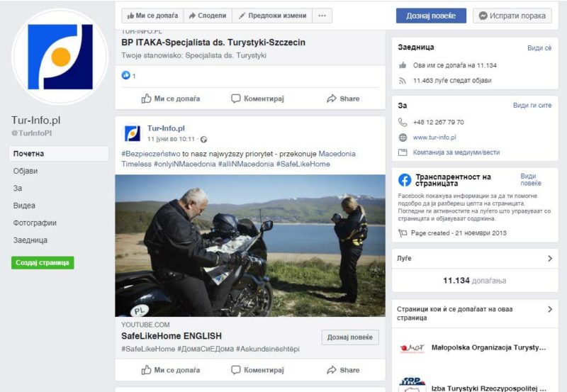The height and width of the screenshot is (392, 567).
Task: Open the 'Małopolska Organizacja Turysty…' page link
Action: coord(488,347)
